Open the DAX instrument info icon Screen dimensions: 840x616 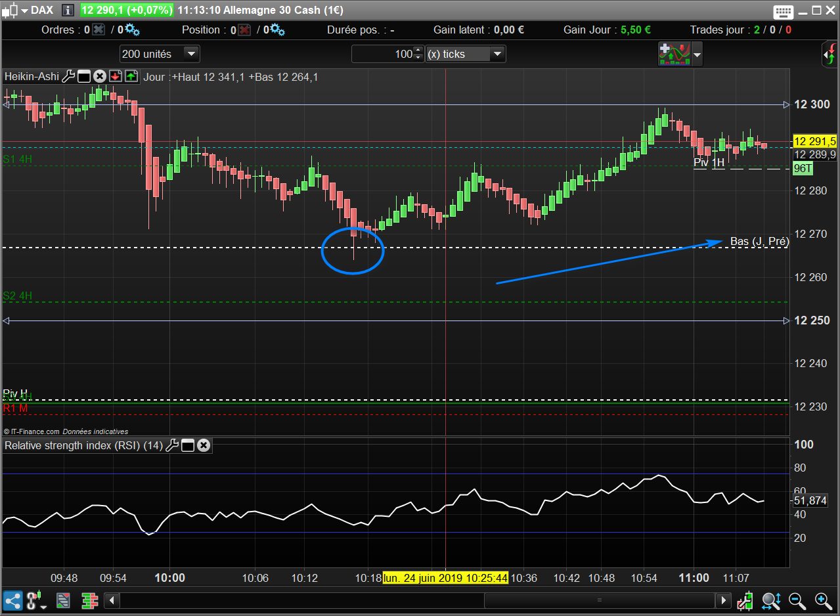pos(69,11)
